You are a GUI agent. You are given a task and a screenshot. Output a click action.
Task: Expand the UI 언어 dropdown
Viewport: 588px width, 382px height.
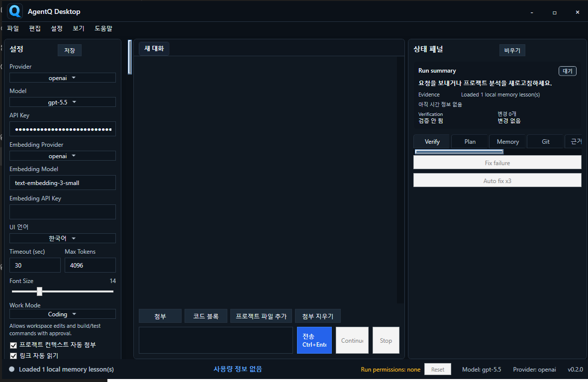[x=63, y=238]
